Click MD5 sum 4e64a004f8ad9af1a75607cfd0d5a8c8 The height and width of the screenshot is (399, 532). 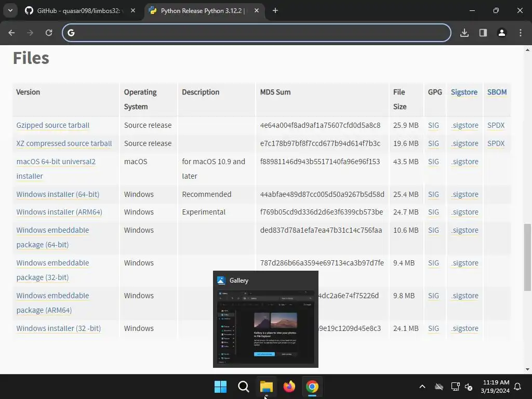click(320, 125)
